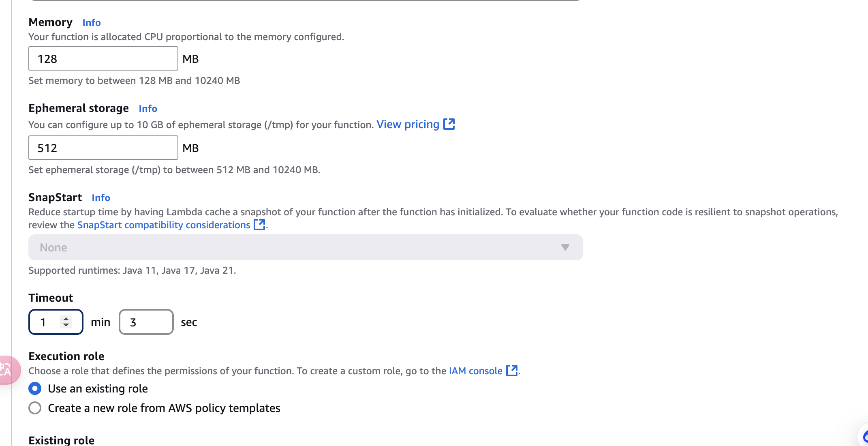Click SnapStart dropdown arrow icon

tap(565, 247)
